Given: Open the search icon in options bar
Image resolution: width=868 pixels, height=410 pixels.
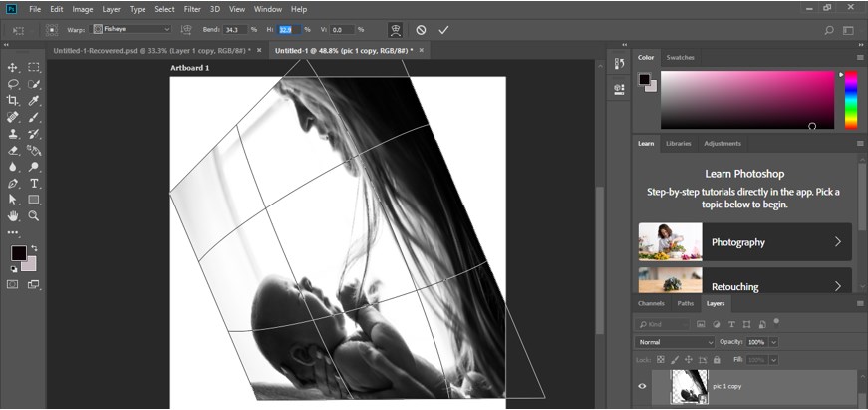Looking at the screenshot, I should [829, 30].
